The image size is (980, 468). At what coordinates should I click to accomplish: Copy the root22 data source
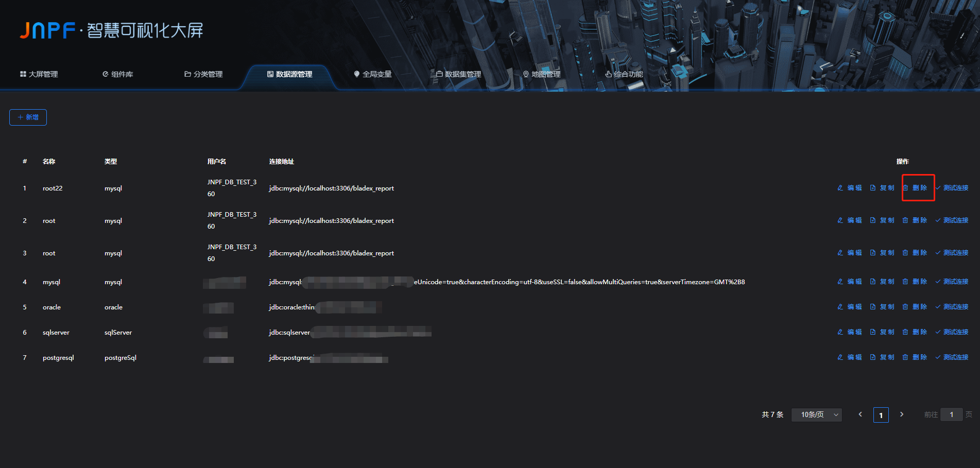point(882,188)
